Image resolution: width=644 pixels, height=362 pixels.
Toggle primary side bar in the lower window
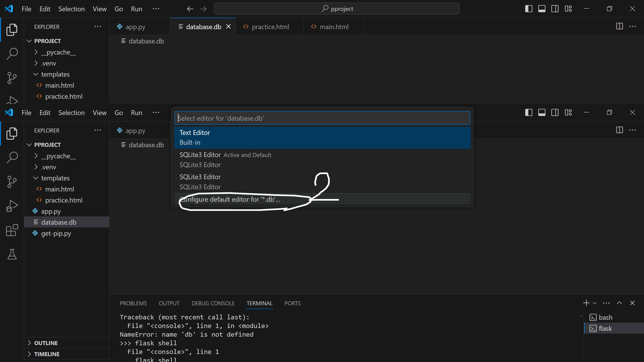click(529, 112)
